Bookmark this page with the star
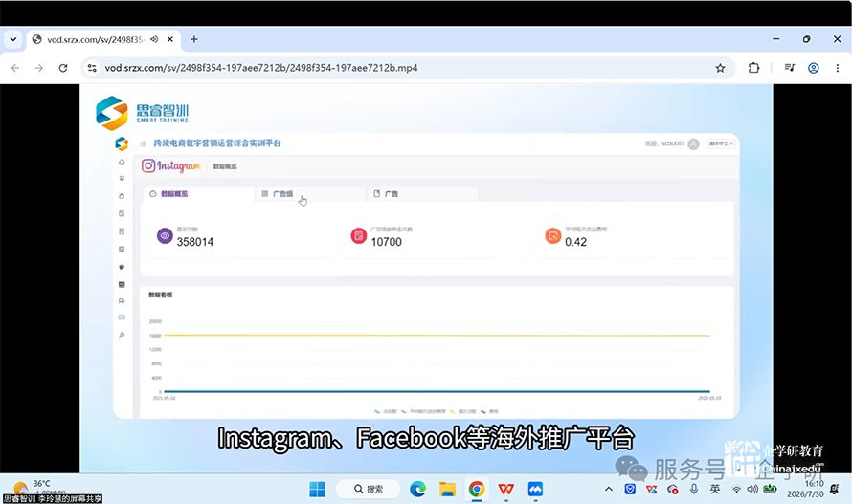 [721, 68]
